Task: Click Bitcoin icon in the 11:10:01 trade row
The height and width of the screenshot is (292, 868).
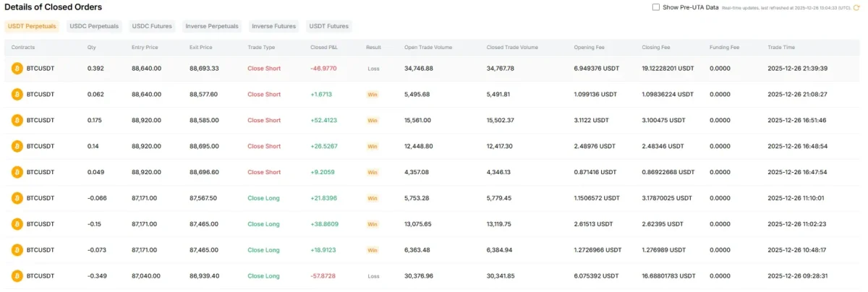Action: click(17, 198)
